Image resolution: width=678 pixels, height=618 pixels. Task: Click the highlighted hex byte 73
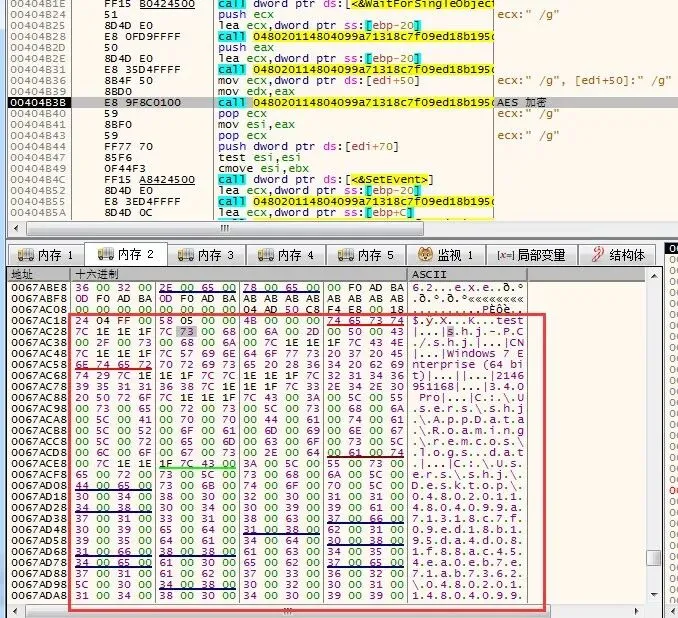(186, 332)
